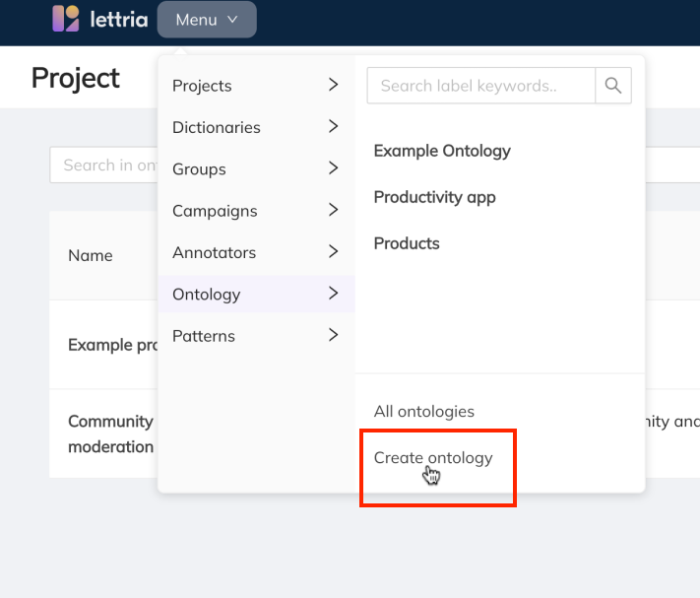Select the Ontology menu item
700x598 pixels.
[256, 294]
